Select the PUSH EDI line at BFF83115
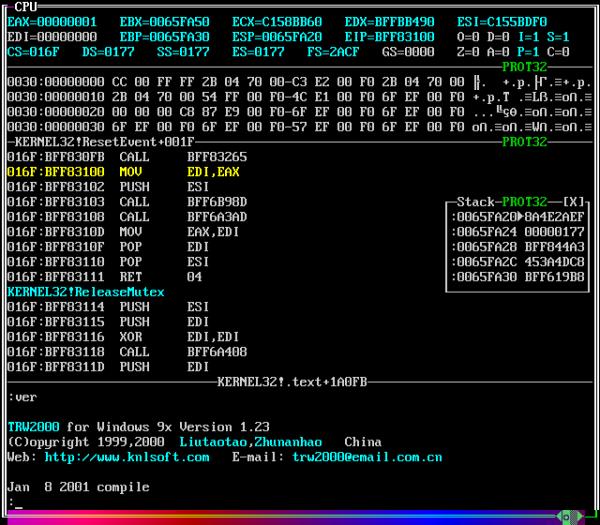The height and width of the screenshot is (525, 600). click(x=108, y=322)
